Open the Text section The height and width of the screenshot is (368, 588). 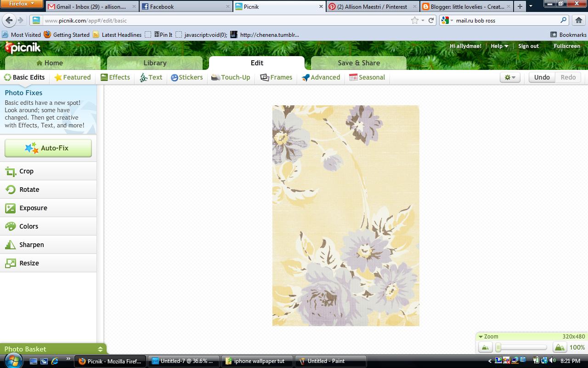pyautogui.click(x=151, y=77)
